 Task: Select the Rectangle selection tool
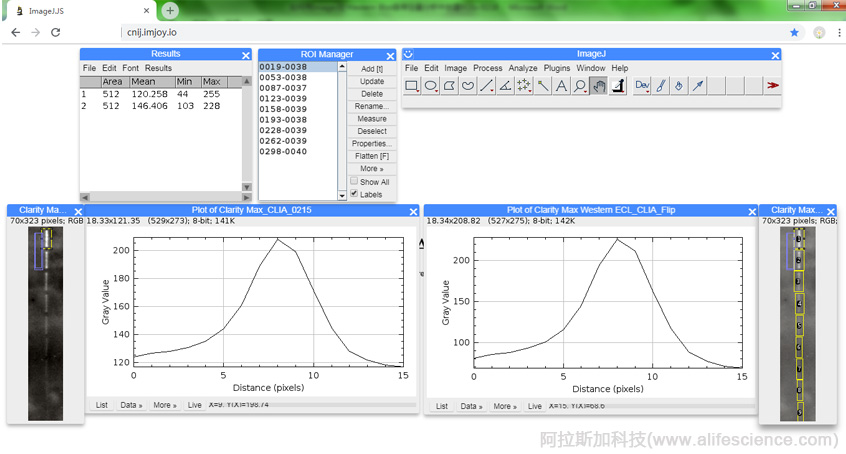click(x=412, y=86)
